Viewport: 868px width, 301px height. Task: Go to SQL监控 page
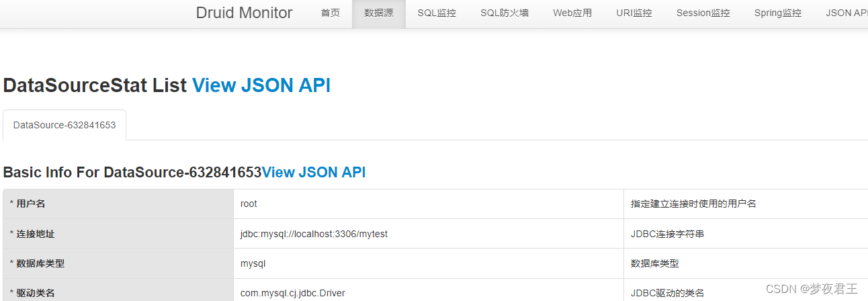pyautogui.click(x=437, y=13)
